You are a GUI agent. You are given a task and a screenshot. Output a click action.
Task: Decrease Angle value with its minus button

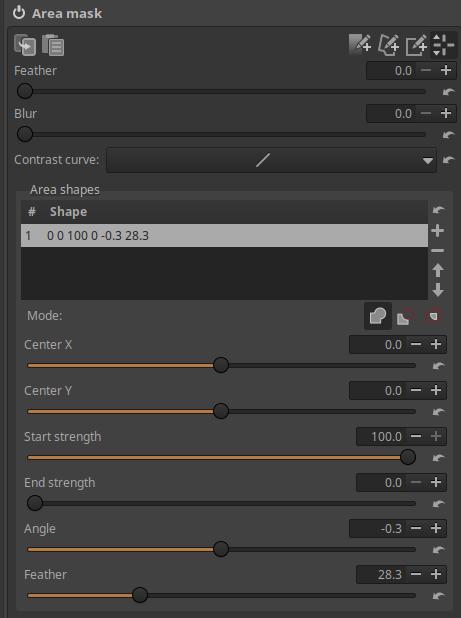click(x=416, y=528)
